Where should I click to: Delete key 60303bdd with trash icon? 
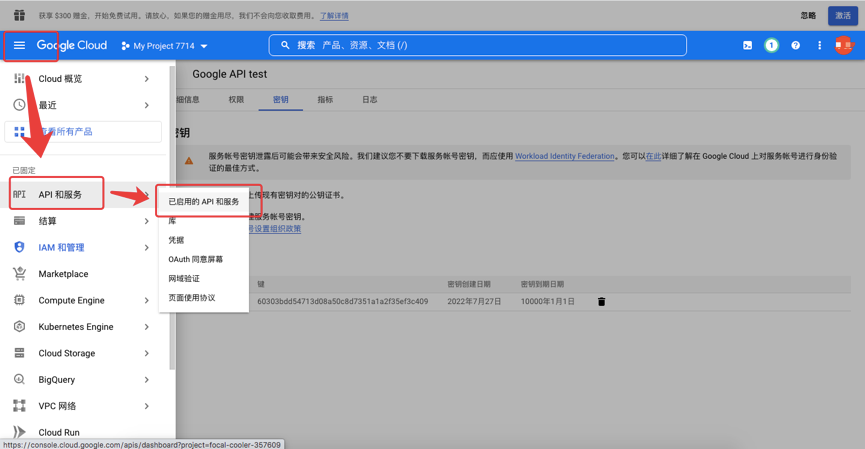[x=601, y=302]
